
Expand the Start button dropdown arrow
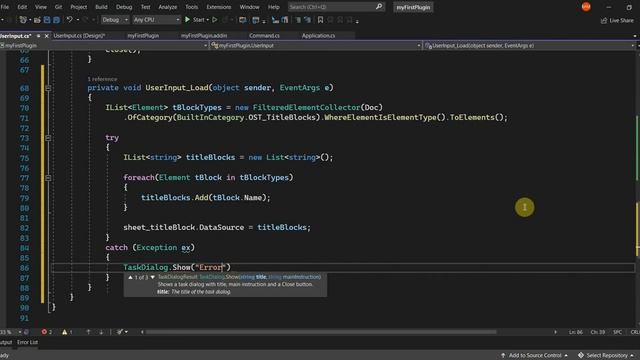[x=208, y=20]
